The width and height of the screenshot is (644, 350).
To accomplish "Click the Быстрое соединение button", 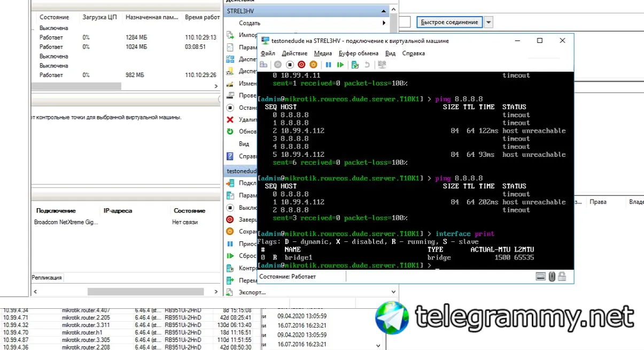I will [449, 22].
